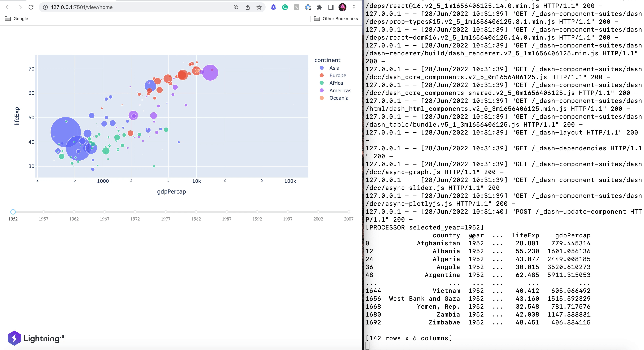Toggle Asia trace in legend
The image size is (644, 350).
pyautogui.click(x=334, y=68)
